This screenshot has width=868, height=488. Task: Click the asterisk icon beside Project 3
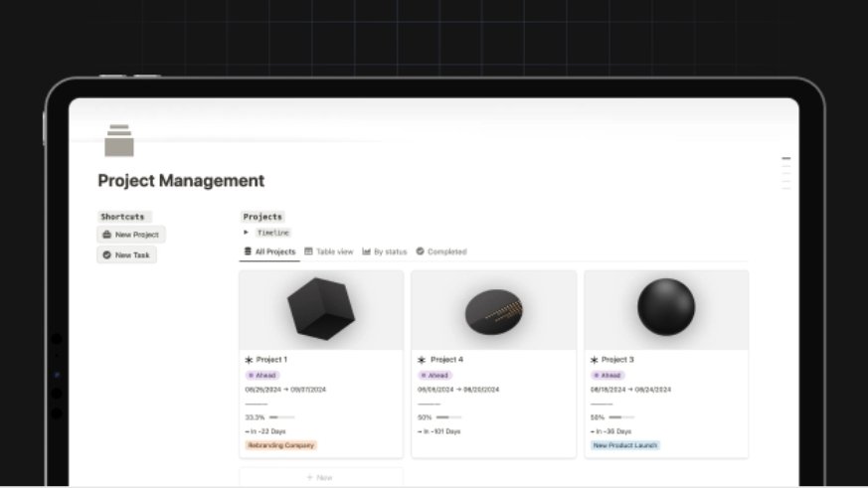pyautogui.click(x=595, y=360)
